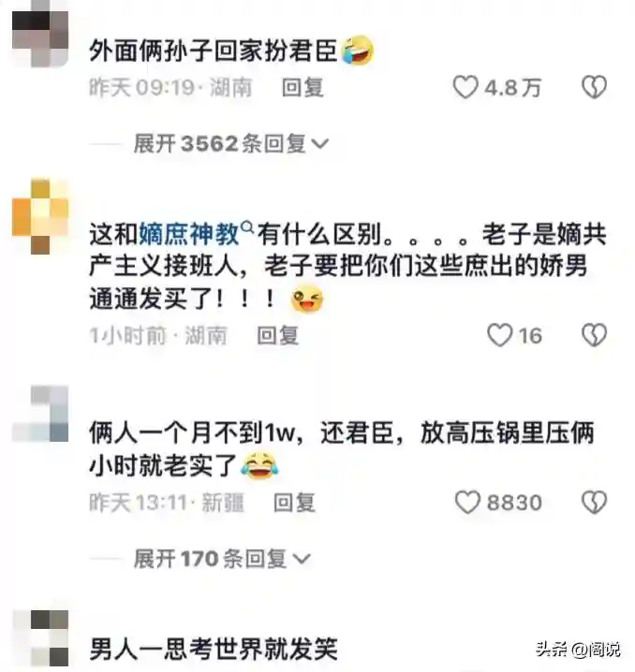Viewport: 635px width, 672px height.
Task: Open the 嫡庶神教 blue search link
Action: coord(189,234)
